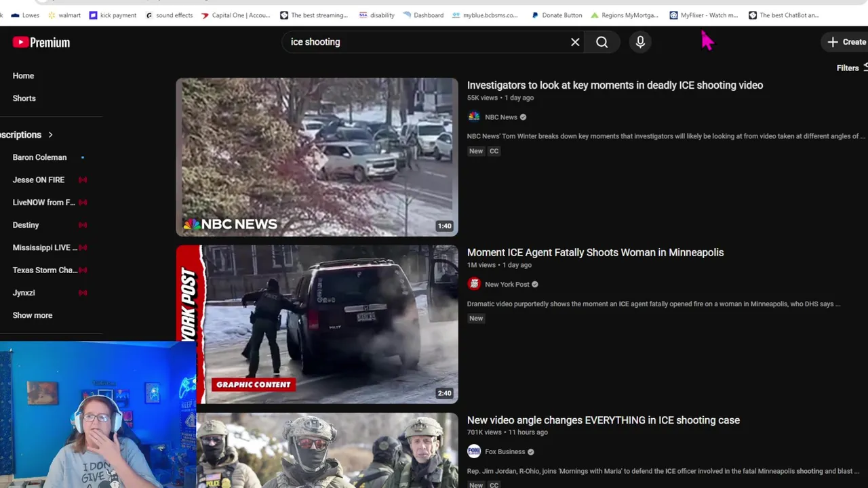Start voice search with the microphone icon
868x488 pixels.
(640, 42)
